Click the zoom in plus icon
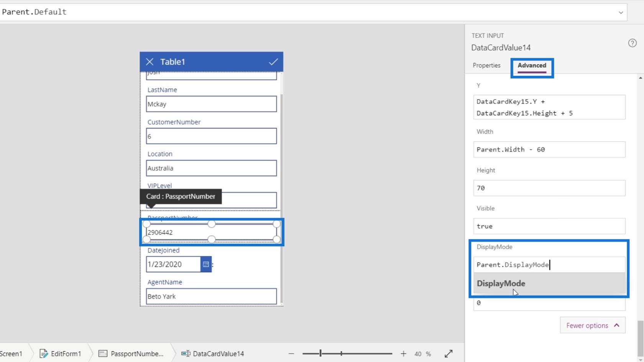Viewport: 644px width, 362px height. (403, 354)
